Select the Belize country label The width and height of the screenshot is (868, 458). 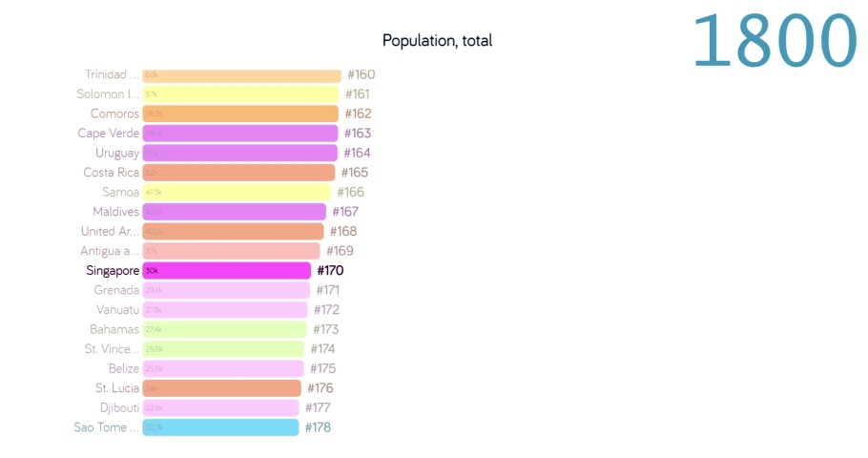(123, 368)
